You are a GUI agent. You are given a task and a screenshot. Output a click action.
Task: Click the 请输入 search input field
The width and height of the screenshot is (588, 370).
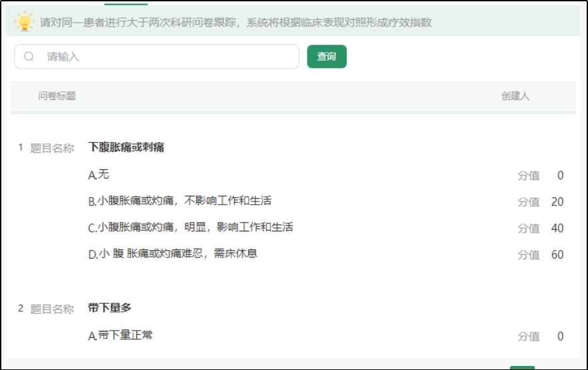tap(167, 57)
